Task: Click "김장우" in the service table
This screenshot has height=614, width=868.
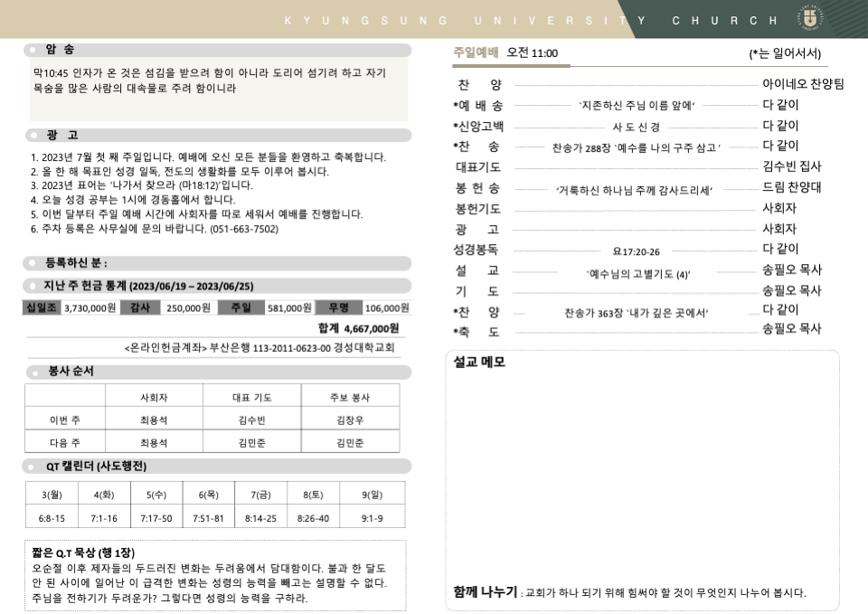Action: (x=350, y=420)
